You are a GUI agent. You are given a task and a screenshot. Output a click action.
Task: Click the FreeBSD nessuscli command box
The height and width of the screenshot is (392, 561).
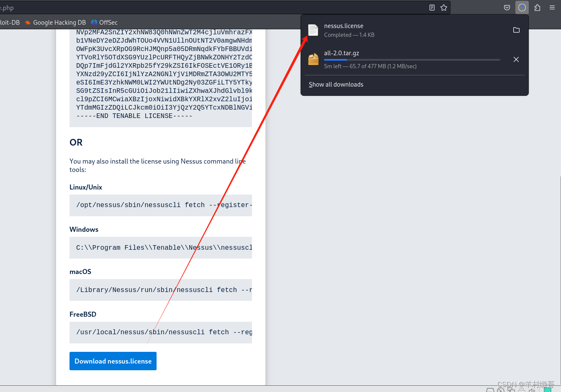(161, 332)
